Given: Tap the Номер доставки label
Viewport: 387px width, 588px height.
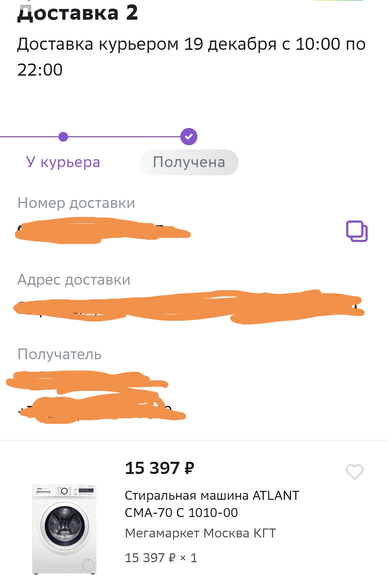Looking at the screenshot, I should click(x=76, y=203).
